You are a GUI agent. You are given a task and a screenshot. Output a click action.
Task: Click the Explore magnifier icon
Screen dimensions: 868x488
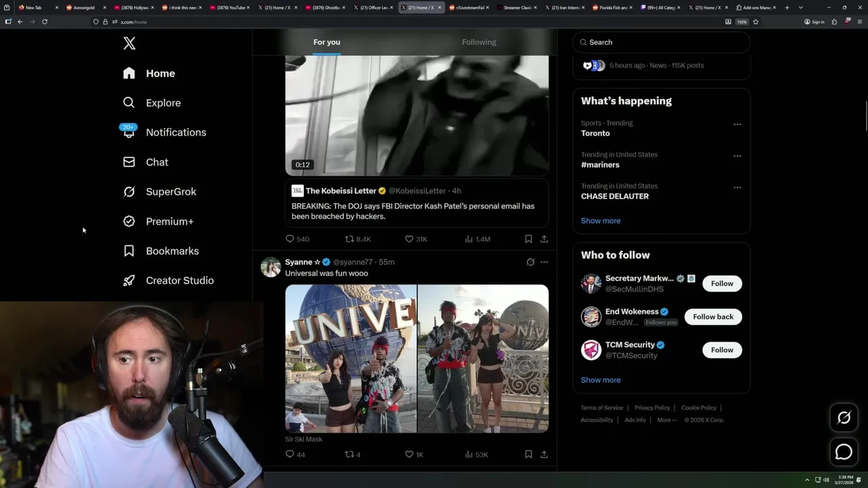129,103
